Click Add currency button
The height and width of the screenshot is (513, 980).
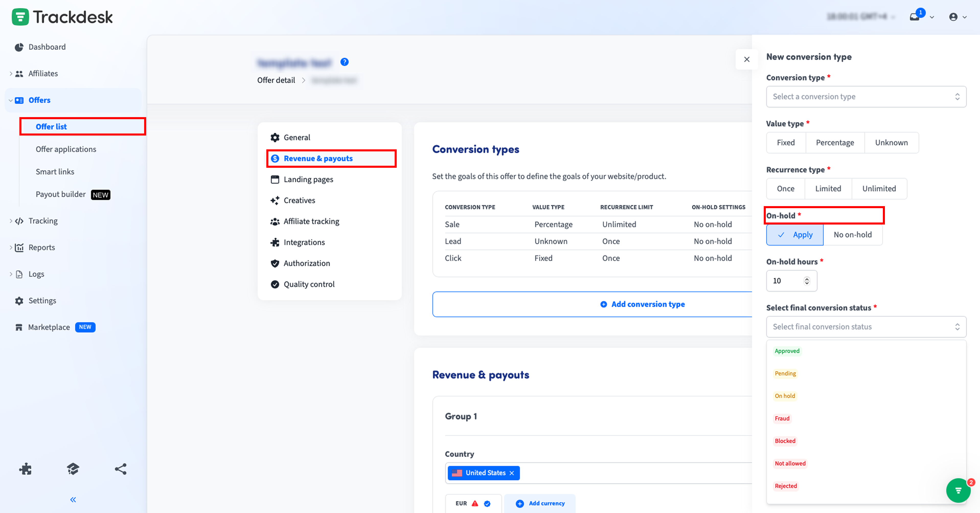click(540, 504)
